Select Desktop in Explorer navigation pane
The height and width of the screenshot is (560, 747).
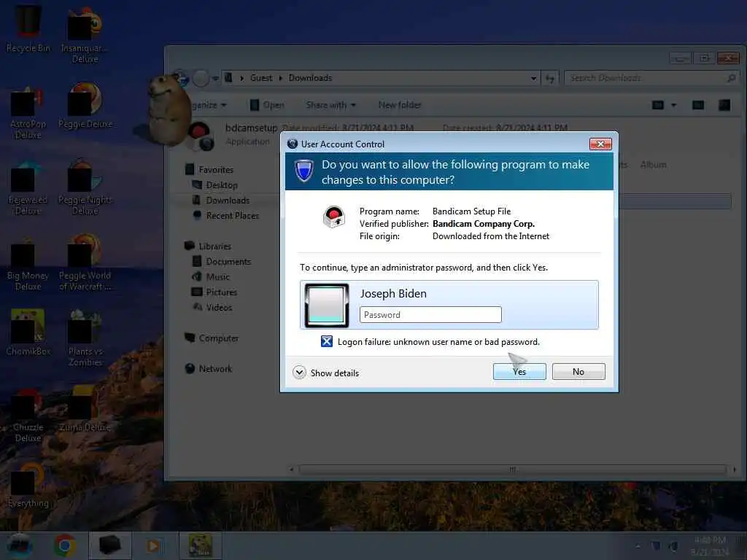[x=222, y=184]
